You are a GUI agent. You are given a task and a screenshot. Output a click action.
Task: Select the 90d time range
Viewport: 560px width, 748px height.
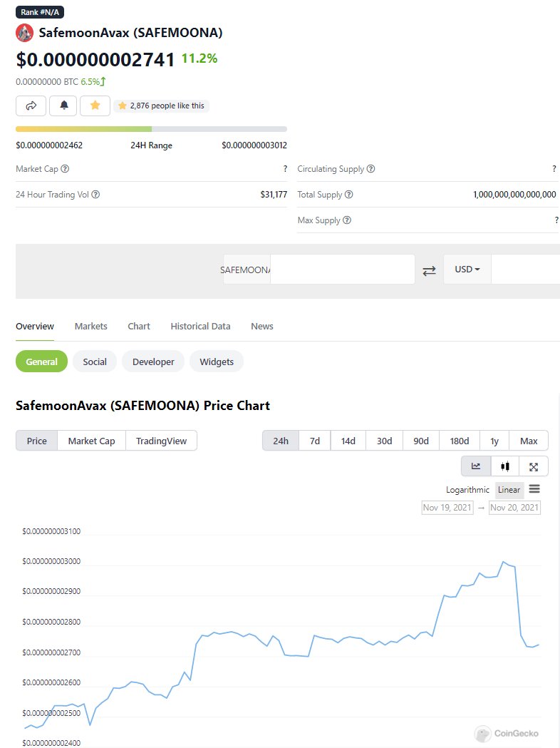pos(421,441)
